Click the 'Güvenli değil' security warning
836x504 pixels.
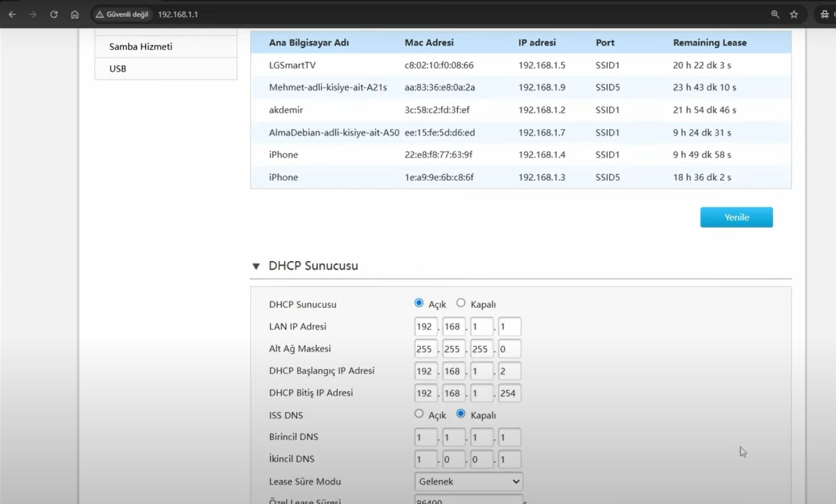coord(123,15)
